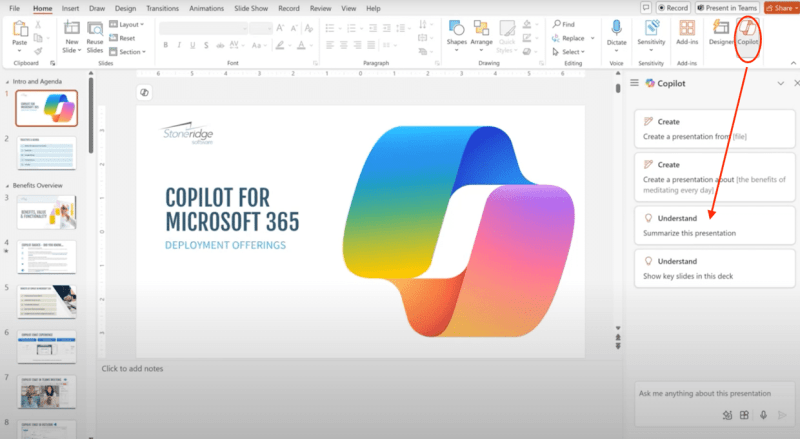Click the Cut scissors icon
Screen dimensions: 800x439
[38, 25]
